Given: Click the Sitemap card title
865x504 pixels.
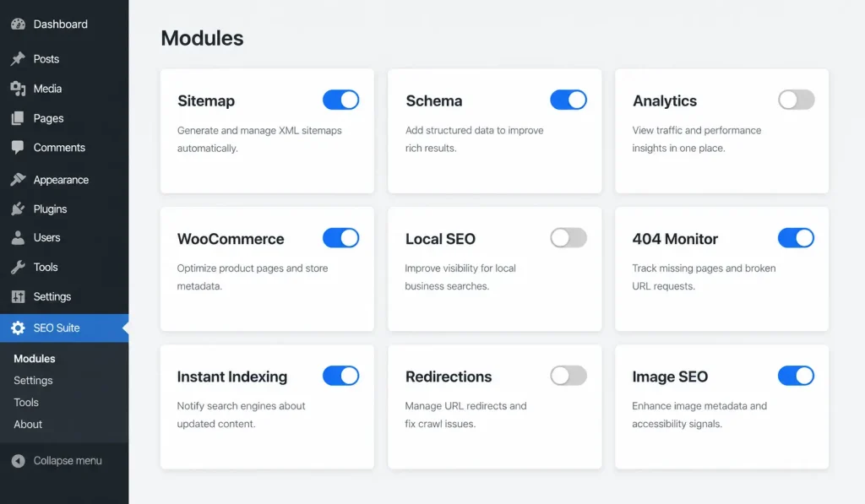Looking at the screenshot, I should pos(206,101).
